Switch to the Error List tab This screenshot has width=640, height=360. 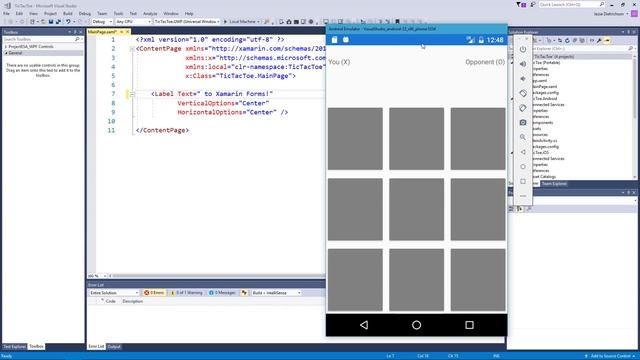click(x=96, y=347)
